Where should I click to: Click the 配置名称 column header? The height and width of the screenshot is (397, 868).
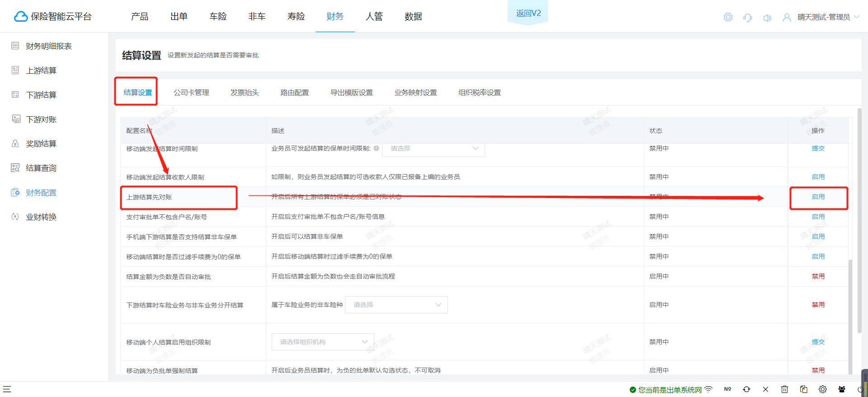coord(139,131)
